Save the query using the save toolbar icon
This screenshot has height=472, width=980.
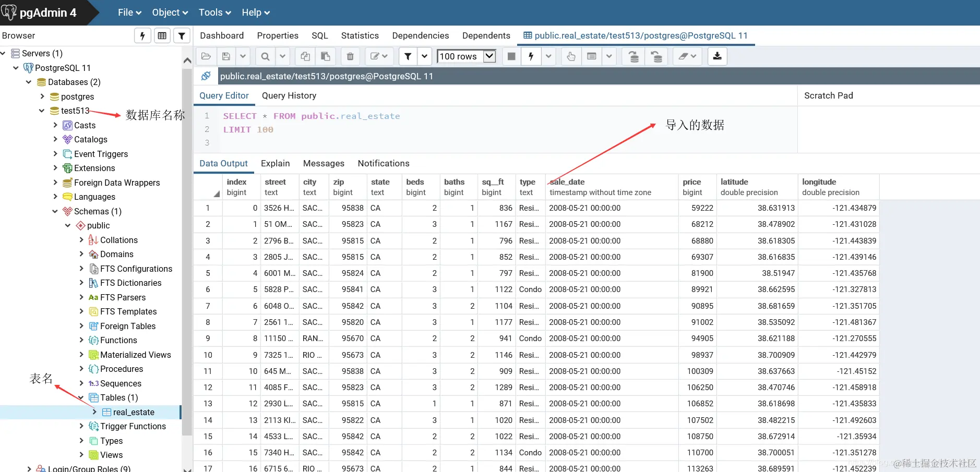tap(226, 56)
